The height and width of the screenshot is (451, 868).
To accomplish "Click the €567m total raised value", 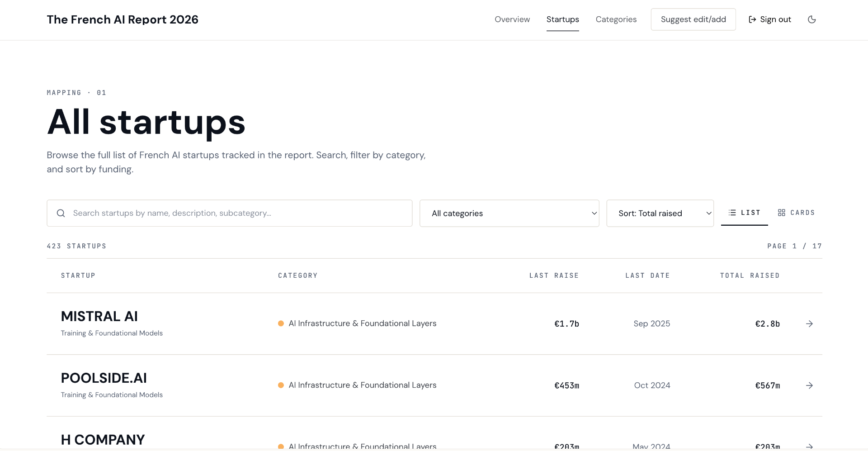I will click(x=768, y=385).
